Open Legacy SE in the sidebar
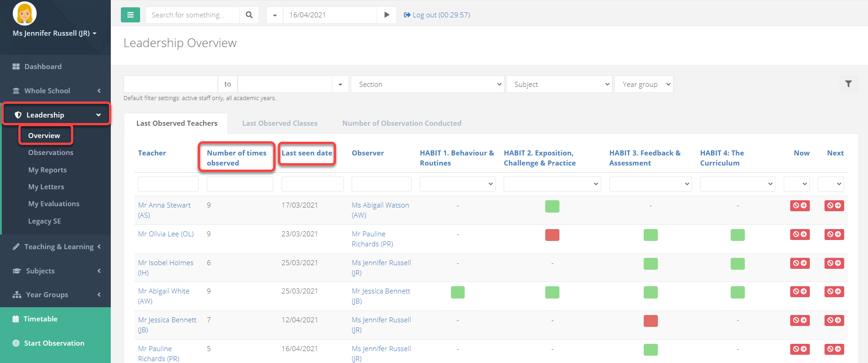Screen dimensions: 868x363 tap(44, 221)
